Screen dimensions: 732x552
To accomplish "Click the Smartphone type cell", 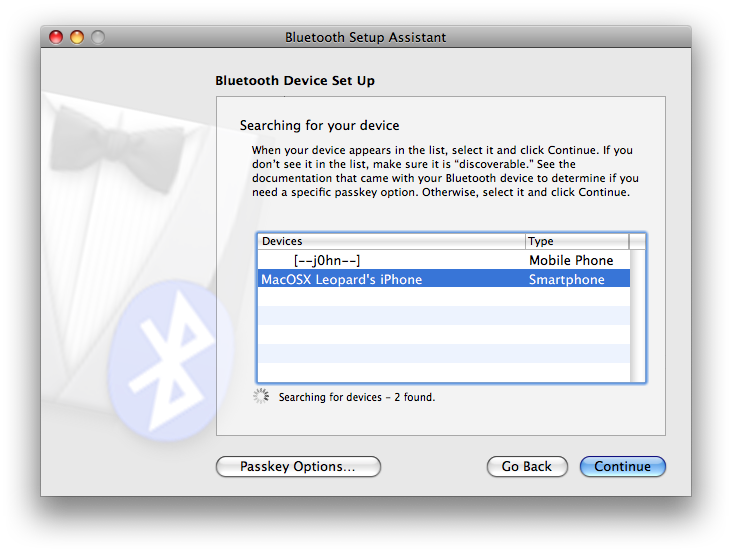I will pos(566,279).
